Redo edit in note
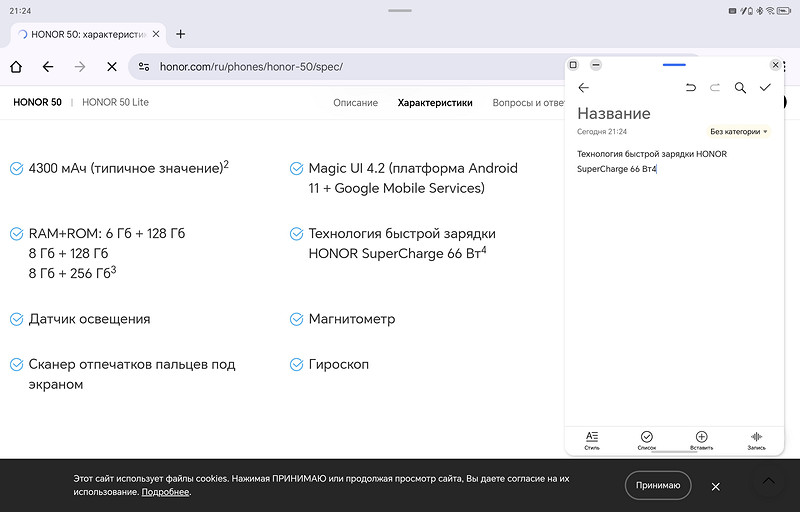This screenshot has height=512, width=800. pos(715,88)
